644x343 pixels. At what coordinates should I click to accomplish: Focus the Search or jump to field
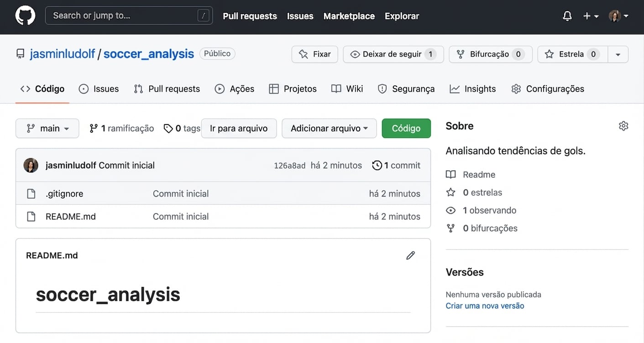point(129,16)
